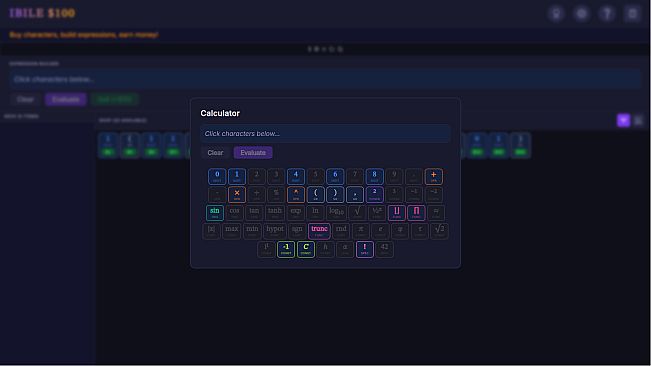
Task: Click the comma separator key
Action: click(x=355, y=194)
